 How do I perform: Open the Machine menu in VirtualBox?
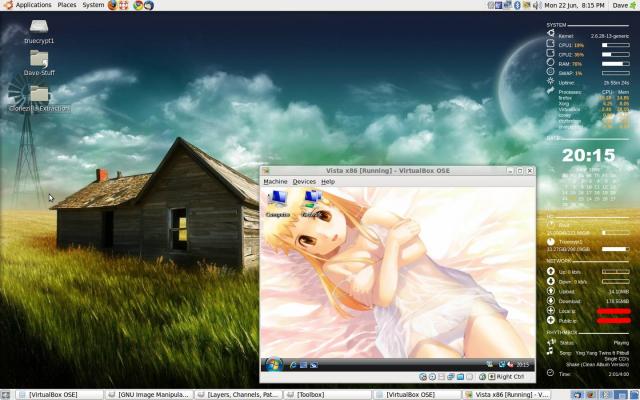pyautogui.click(x=275, y=181)
